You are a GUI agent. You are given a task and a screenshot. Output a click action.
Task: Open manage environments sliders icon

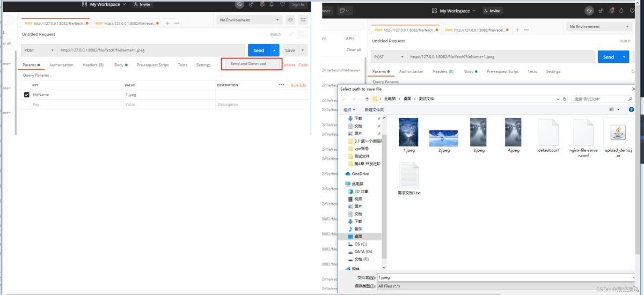tap(303, 20)
